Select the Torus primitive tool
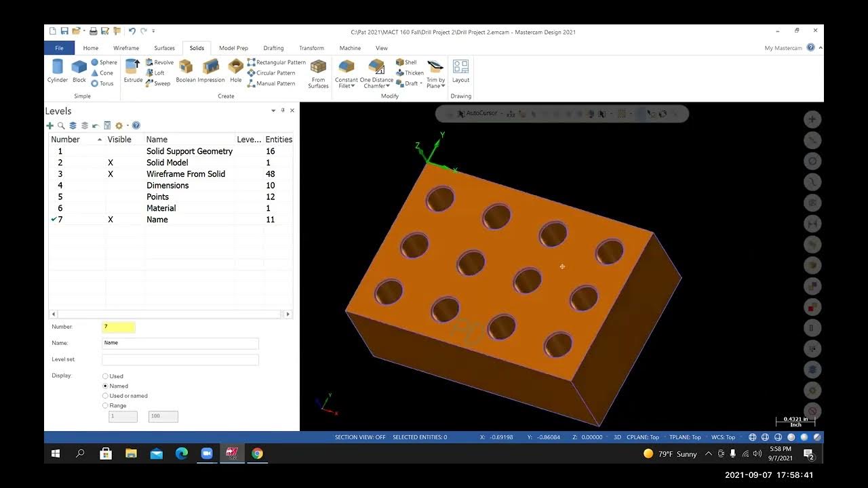The height and width of the screenshot is (488, 868). click(102, 83)
